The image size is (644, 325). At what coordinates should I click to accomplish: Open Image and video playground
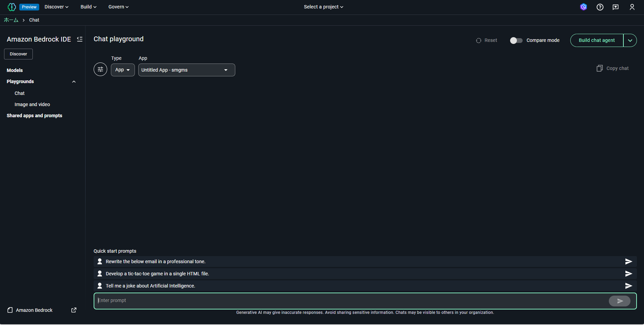pos(32,104)
